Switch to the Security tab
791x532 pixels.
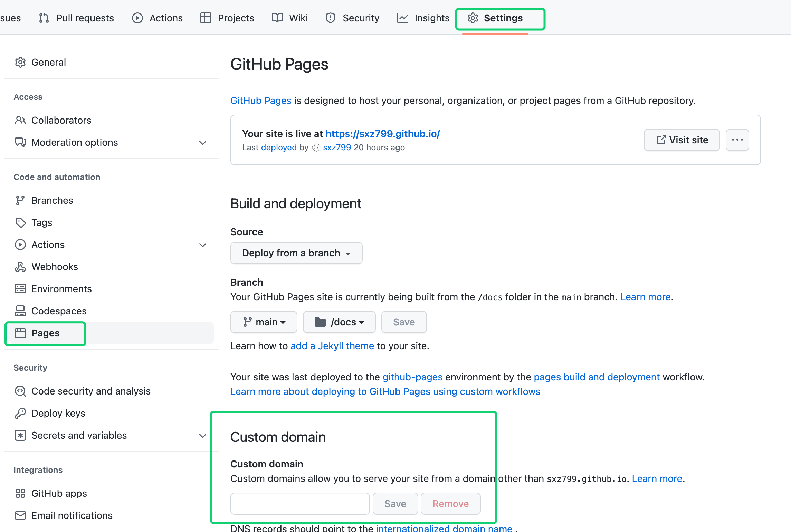click(352, 18)
